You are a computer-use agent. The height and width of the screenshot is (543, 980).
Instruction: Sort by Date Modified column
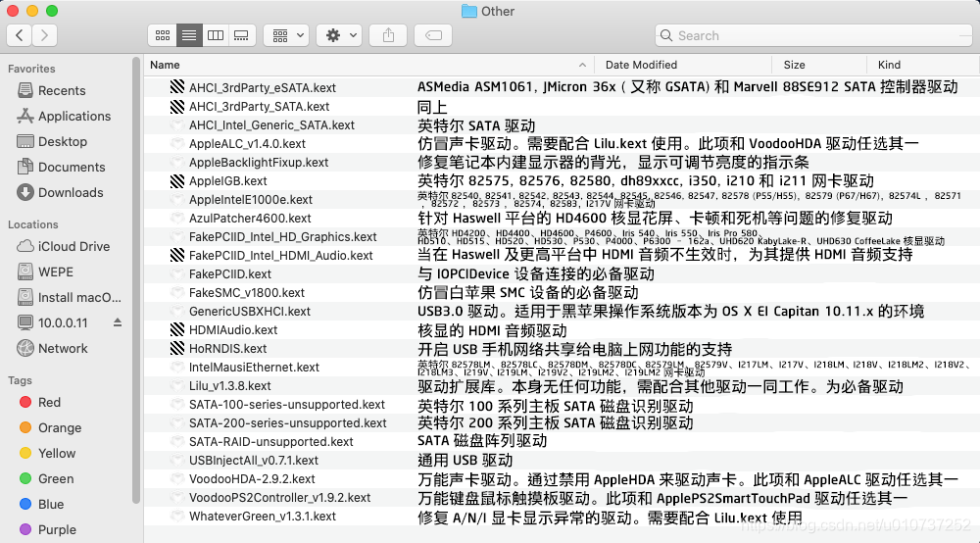point(641,65)
